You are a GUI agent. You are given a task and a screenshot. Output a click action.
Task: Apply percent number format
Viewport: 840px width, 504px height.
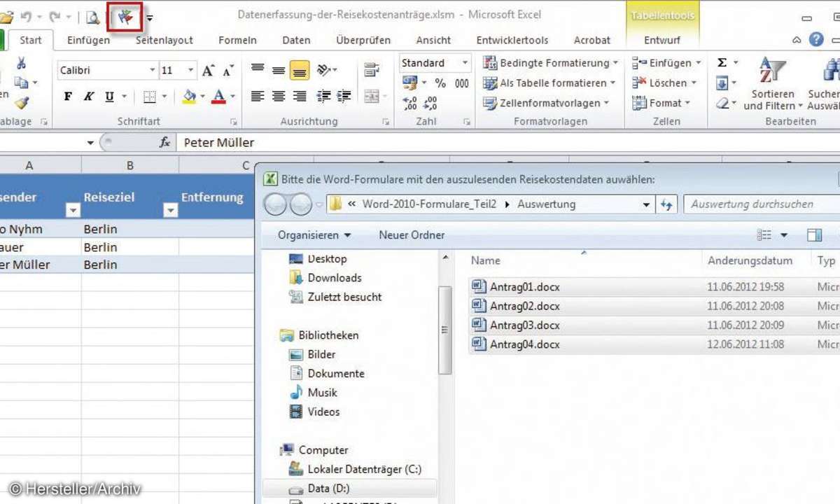click(x=440, y=83)
